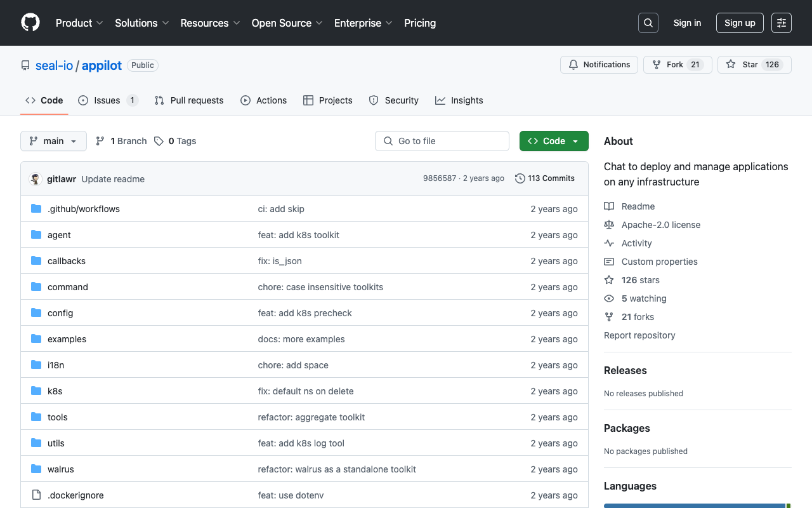The height and width of the screenshot is (508, 812).
Task: Click the folder icon for tools
Action: (36, 417)
